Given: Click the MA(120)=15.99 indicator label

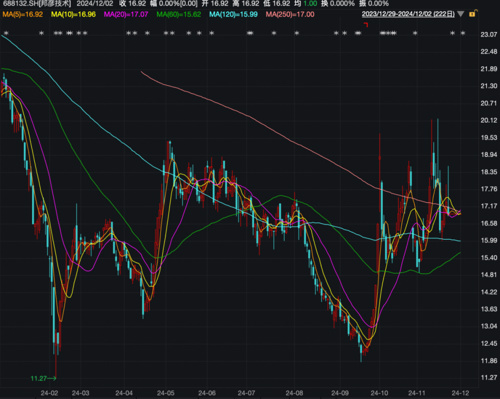Looking at the screenshot, I should click(233, 14).
